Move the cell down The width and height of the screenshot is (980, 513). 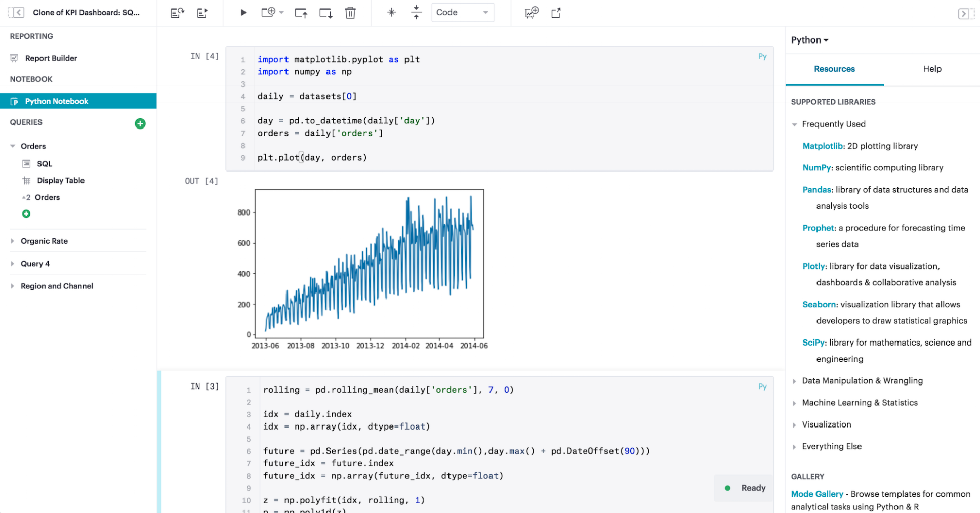point(325,13)
